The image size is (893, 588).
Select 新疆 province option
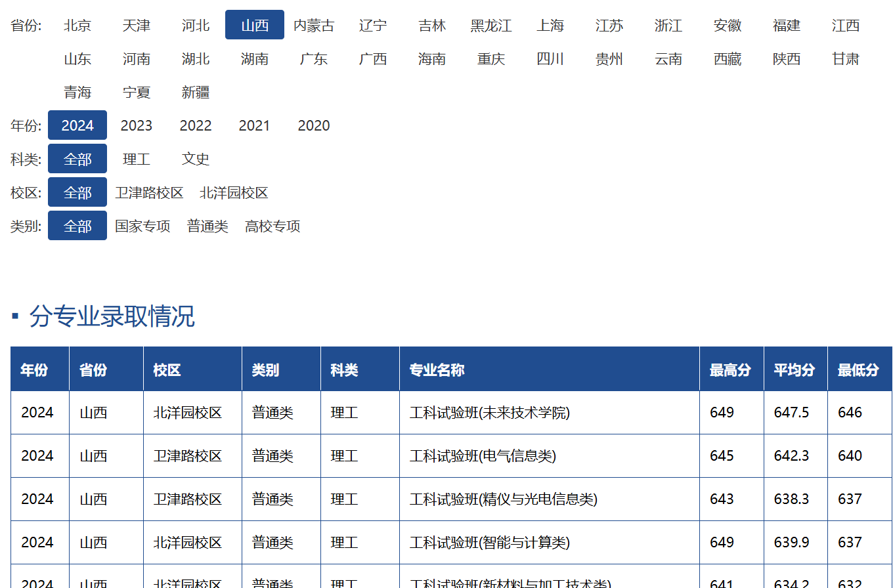click(x=196, y=93)
